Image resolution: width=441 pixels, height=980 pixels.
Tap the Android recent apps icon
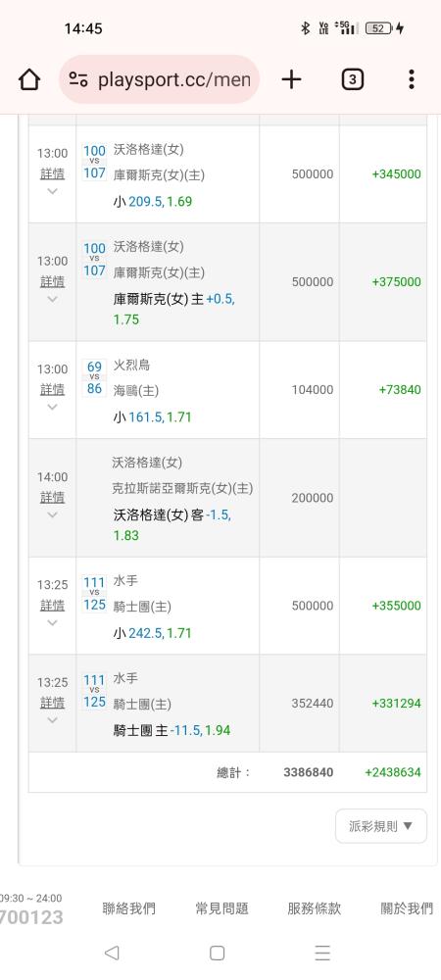pyautogui.click(x=322, y=952)
